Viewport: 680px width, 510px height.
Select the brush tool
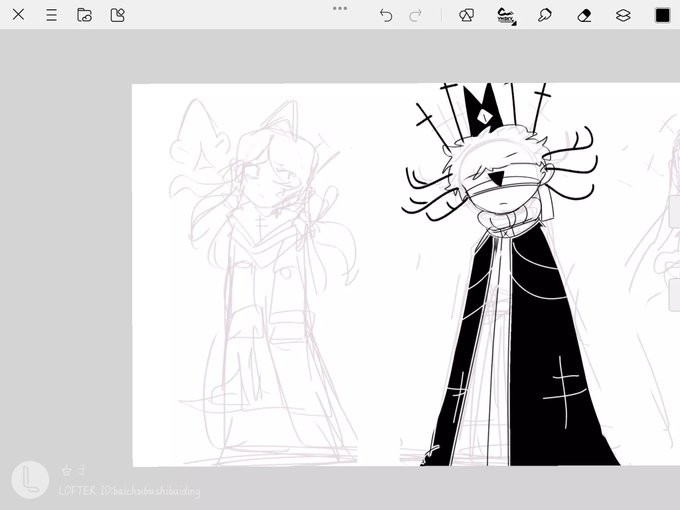(505, 16)
